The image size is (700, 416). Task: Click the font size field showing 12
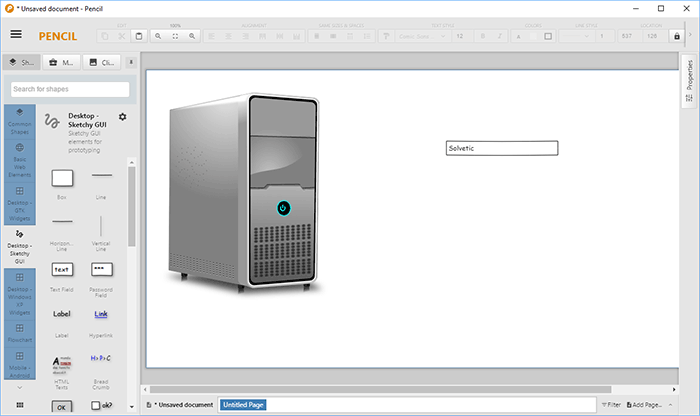click(x=462, y=36)
